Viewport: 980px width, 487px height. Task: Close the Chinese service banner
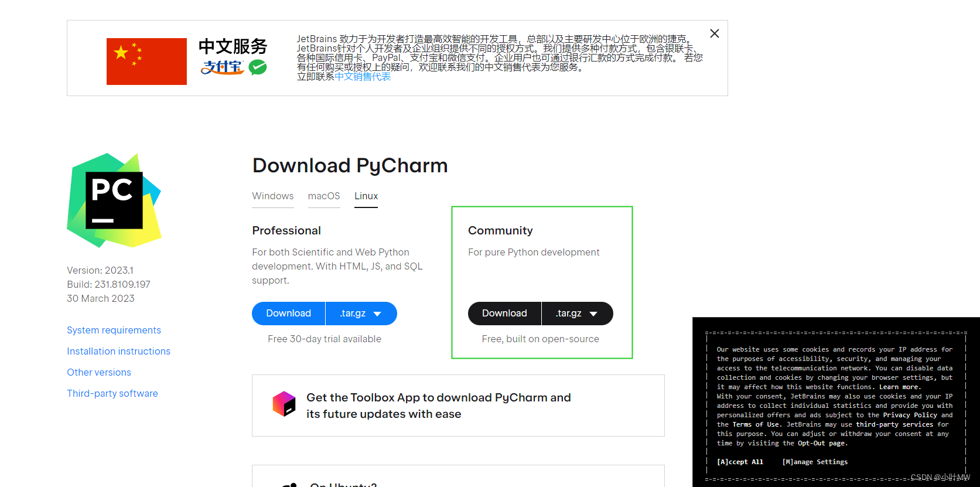[x=714, y=33]
